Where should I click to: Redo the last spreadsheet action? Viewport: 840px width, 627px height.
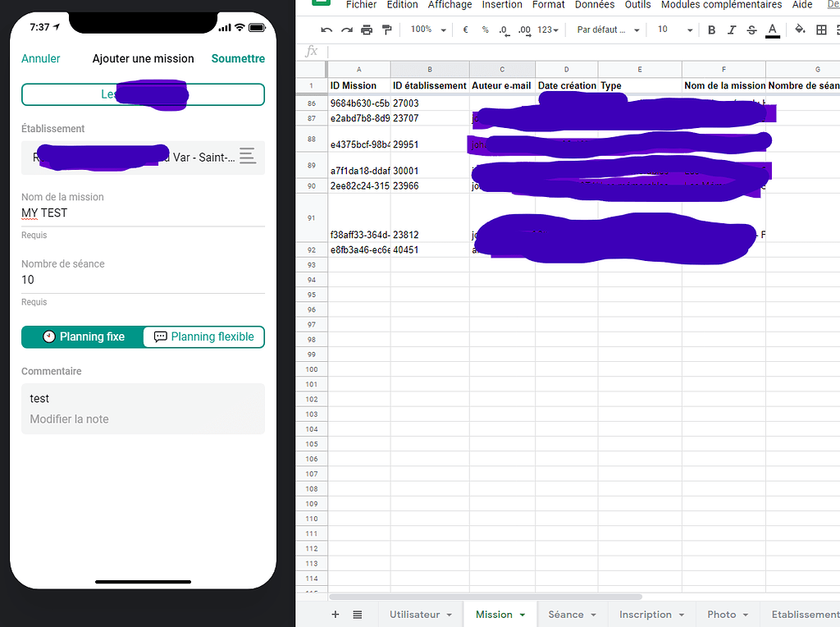[345, 29]
